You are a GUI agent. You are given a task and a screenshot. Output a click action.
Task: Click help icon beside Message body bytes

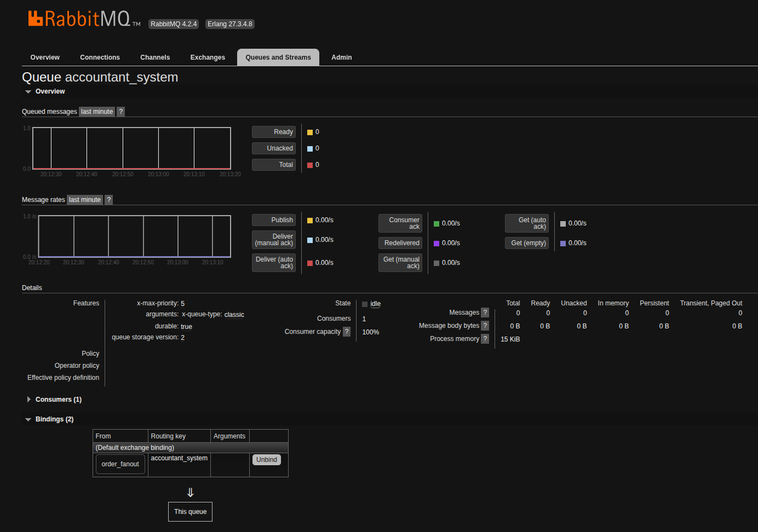click(485, 326)
